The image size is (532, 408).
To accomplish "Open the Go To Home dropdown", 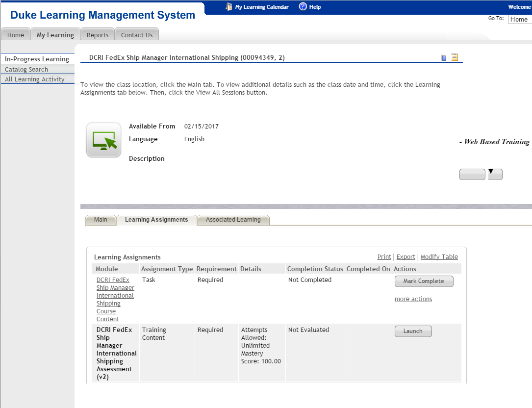I will click(520, 19).
